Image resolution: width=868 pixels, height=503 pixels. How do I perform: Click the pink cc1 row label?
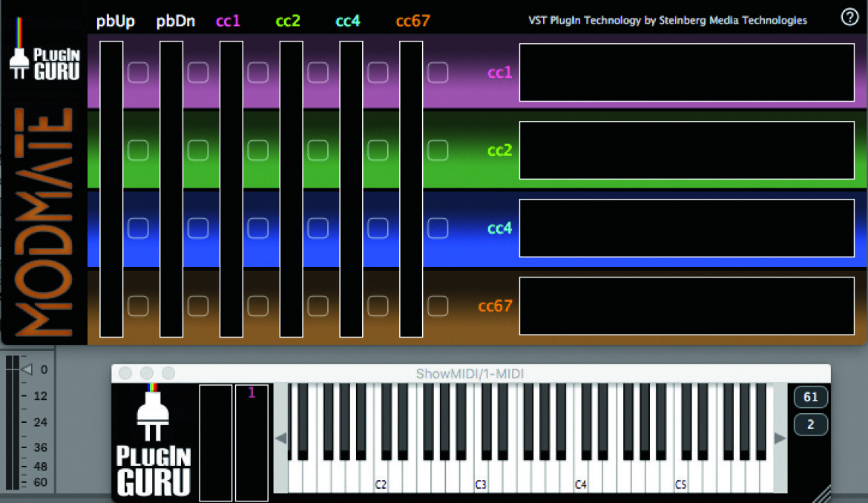[499, 73]
